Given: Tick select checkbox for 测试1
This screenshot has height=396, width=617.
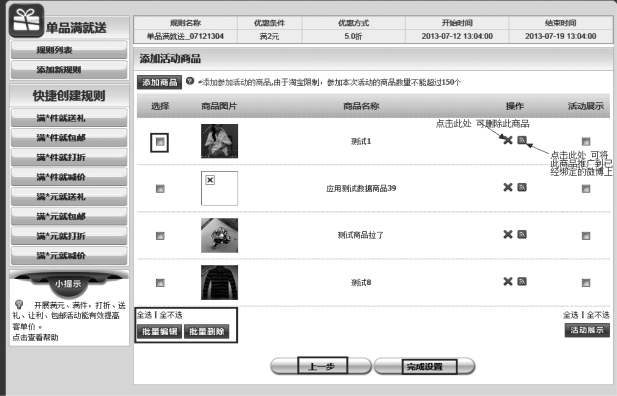Looking at the screenshot, I should pyautogui.click(x=160, y=142).
